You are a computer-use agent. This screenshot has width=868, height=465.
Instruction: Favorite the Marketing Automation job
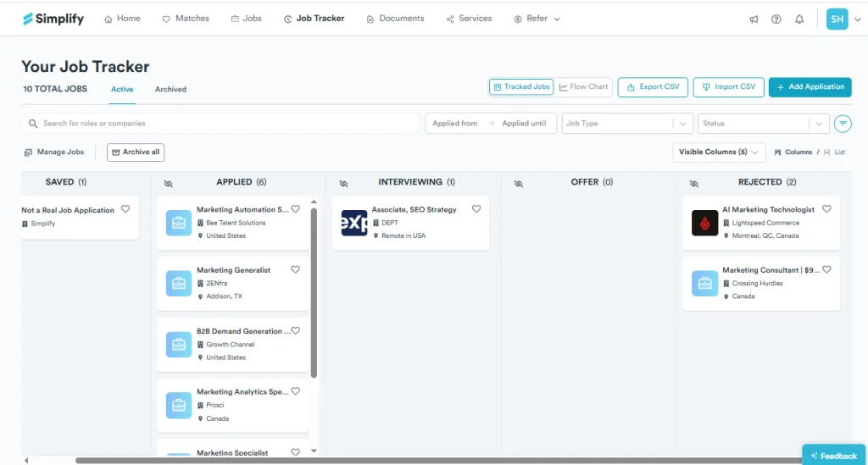point(296,209)
